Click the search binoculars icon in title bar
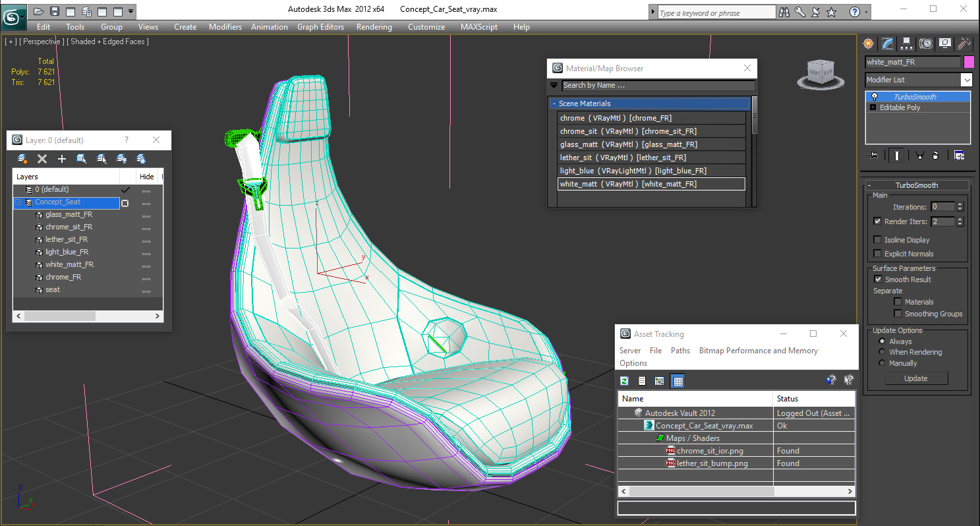 (x=784, y=12)
